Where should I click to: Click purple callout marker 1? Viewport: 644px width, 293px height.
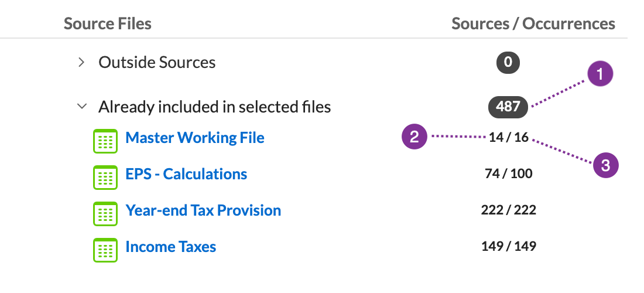point(600,74)
